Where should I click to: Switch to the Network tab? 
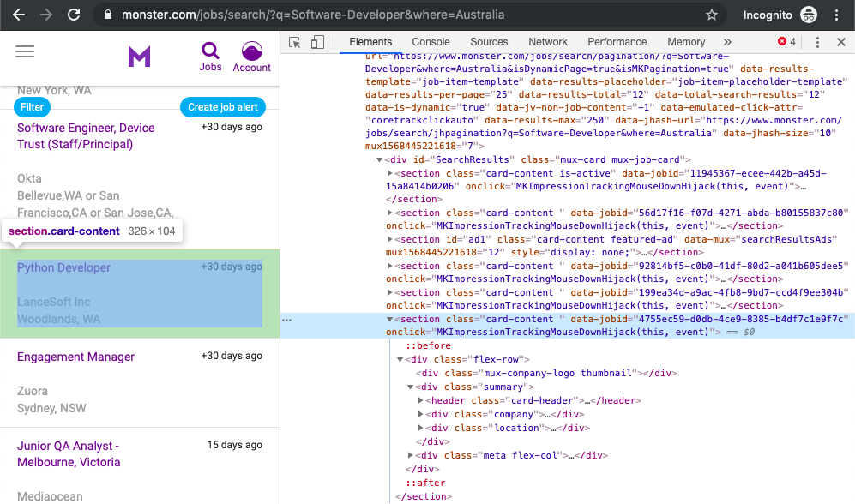tap(547, 42)
